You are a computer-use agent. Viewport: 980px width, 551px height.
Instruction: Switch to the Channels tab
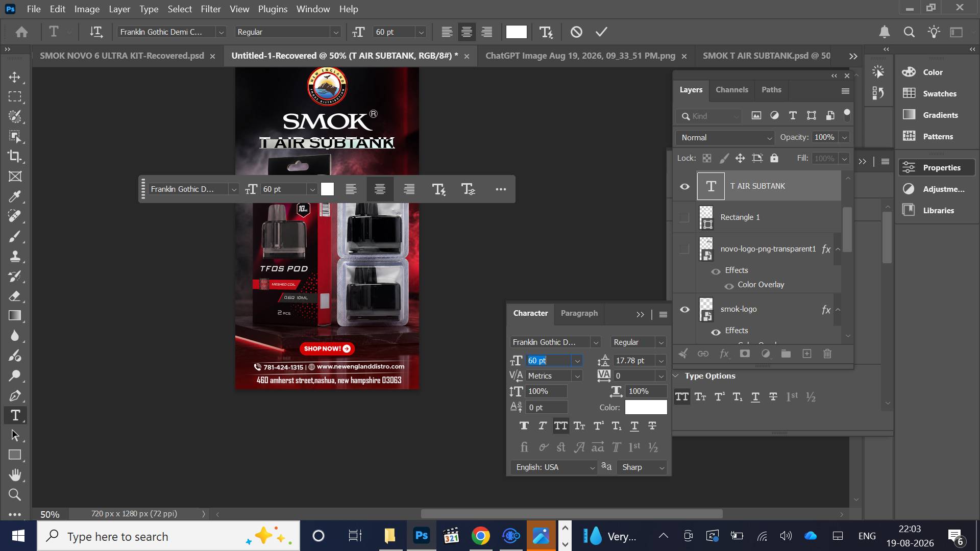(731, 89)
